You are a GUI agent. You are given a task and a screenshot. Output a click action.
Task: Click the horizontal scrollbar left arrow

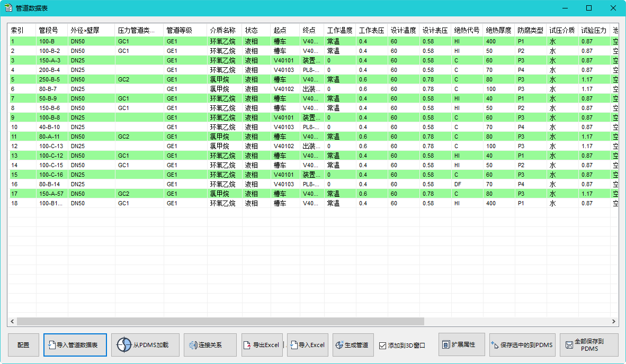point(12,321)
